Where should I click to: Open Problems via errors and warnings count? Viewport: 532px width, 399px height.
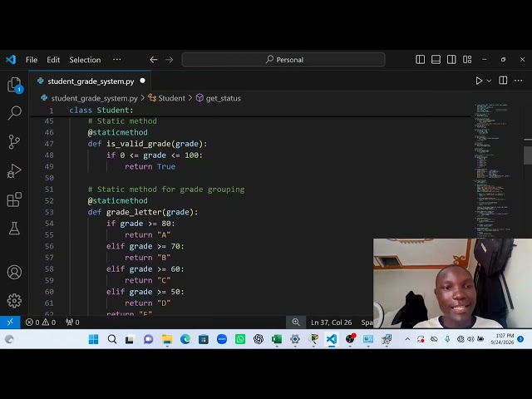(41, 323)
